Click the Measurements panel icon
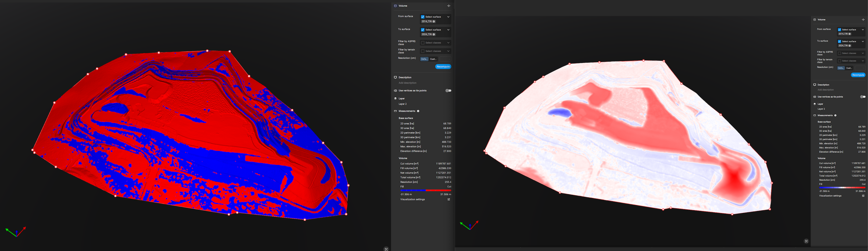Screen dimensions: 868x251 tap(395, 111)
